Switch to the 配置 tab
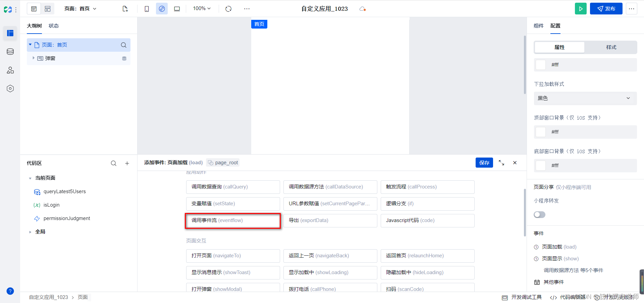The height and width of the screenshot is (303, 644). (x=555, y=26)
